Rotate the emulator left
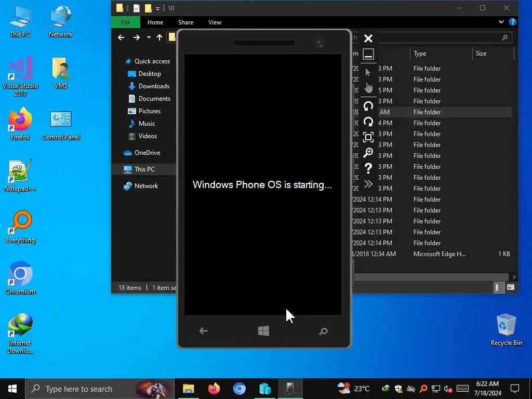532x399 pixels. pyautogui.click(x=368, y=106)
